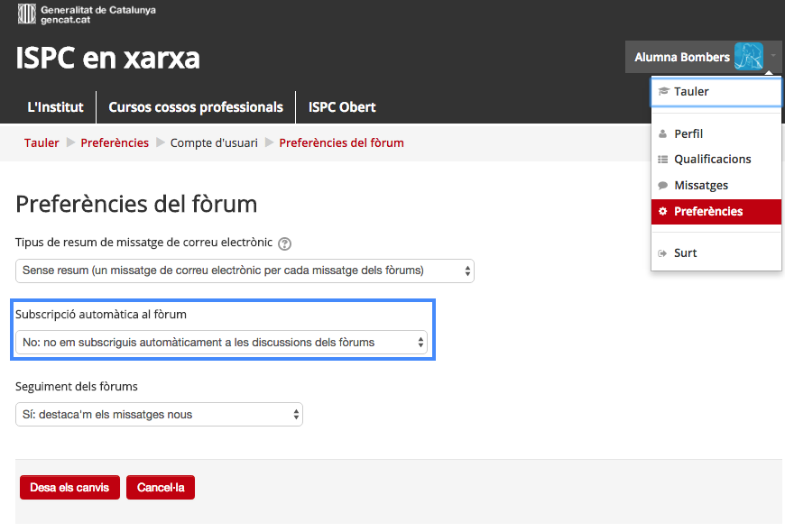The height and width of the screenshot is (532, 785).
Task: Click the speech bubble icon beside Missatges
Action: (x=663, y=186)
